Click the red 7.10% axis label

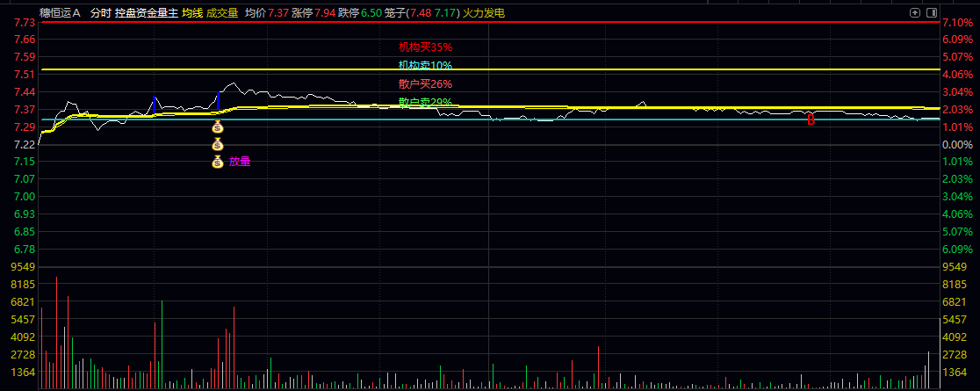point(959,23)
